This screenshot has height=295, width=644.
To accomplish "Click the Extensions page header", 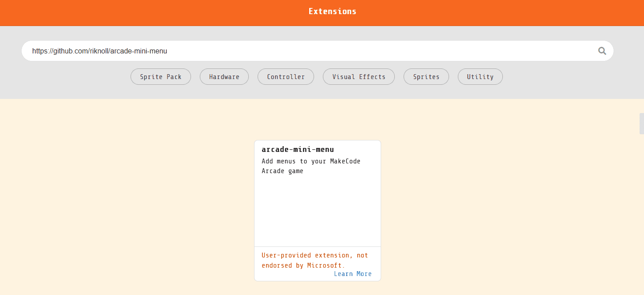I will (332, 11).
